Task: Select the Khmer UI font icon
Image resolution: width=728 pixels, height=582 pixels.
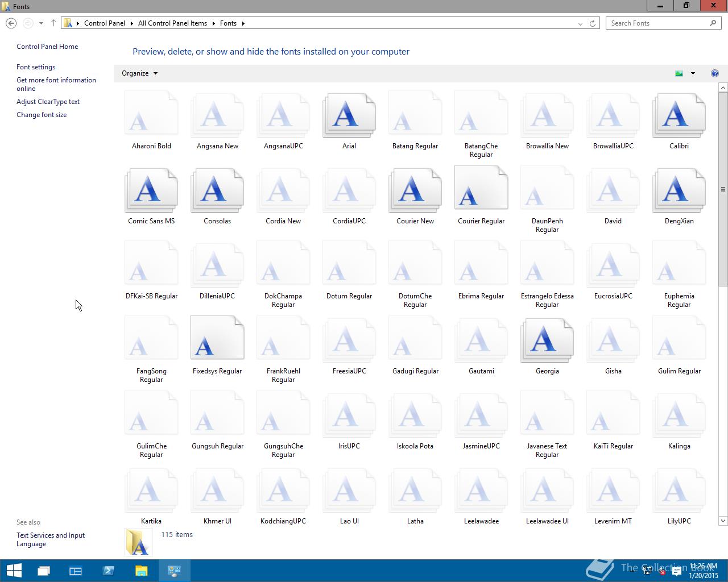Action: click(217, 490)
